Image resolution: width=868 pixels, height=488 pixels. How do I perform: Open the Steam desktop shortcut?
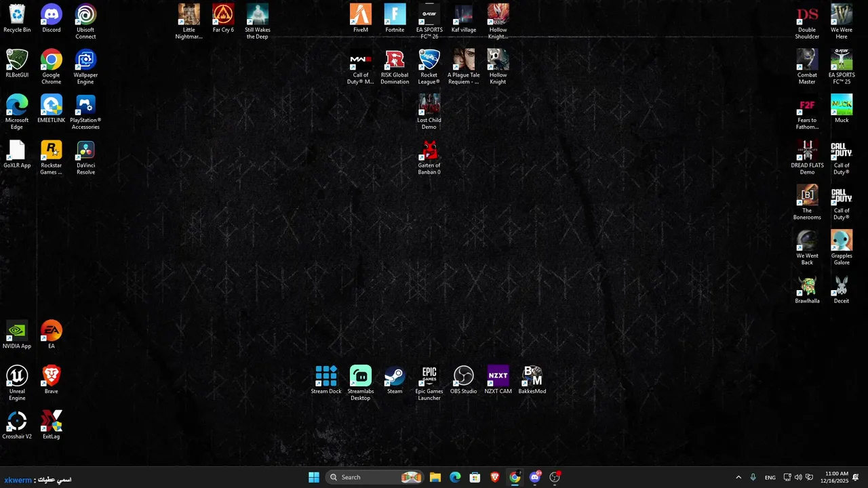(395, 380)
